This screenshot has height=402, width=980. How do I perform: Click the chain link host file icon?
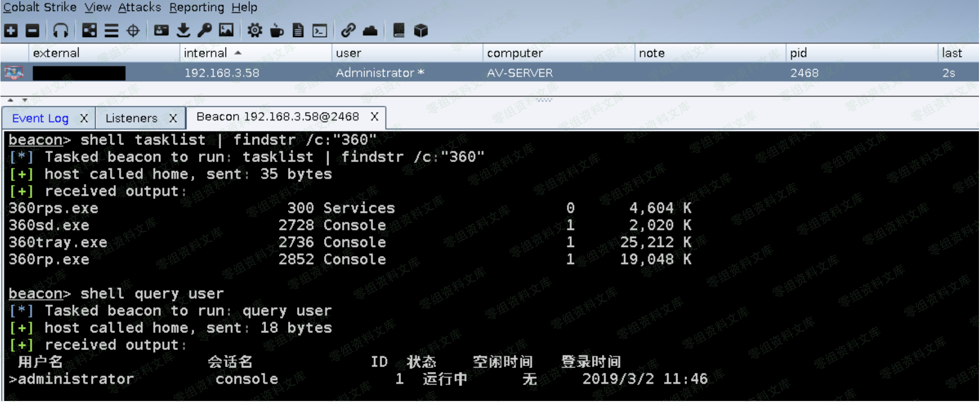point(348,31)
